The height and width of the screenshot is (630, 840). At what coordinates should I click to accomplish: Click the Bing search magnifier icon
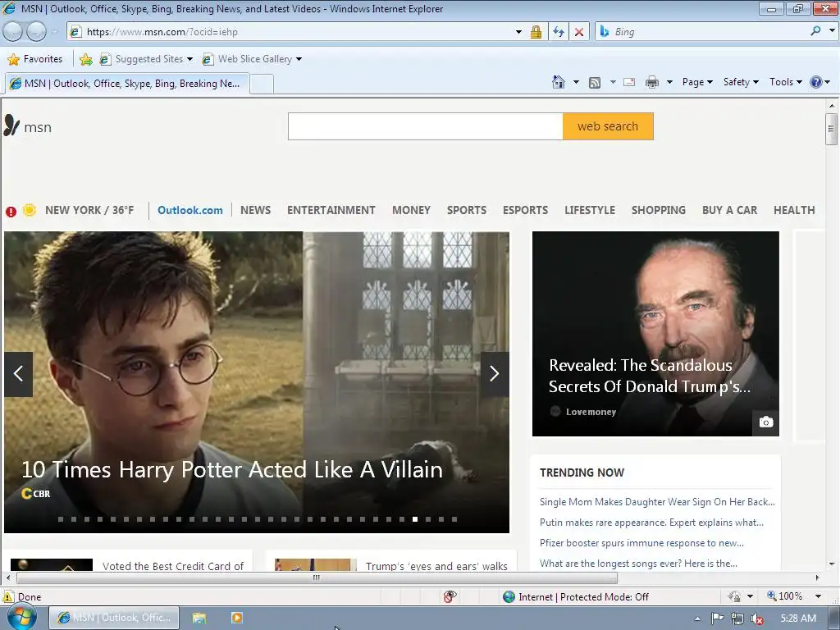[816, 32]
